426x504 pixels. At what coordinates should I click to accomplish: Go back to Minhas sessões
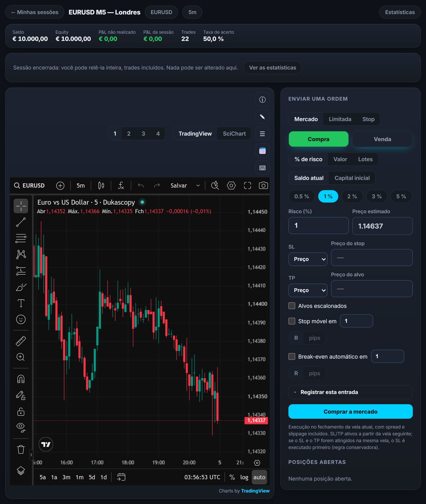click(x=35, y=12)
